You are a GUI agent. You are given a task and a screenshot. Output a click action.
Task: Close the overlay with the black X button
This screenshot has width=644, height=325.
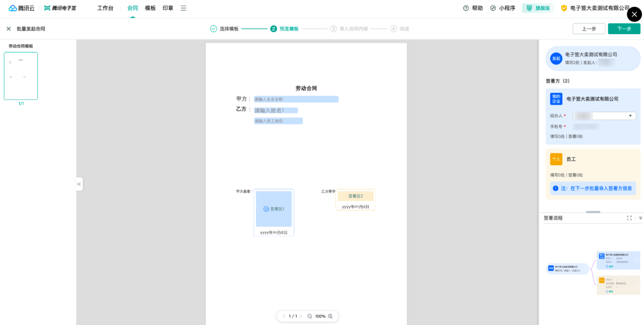634,14
